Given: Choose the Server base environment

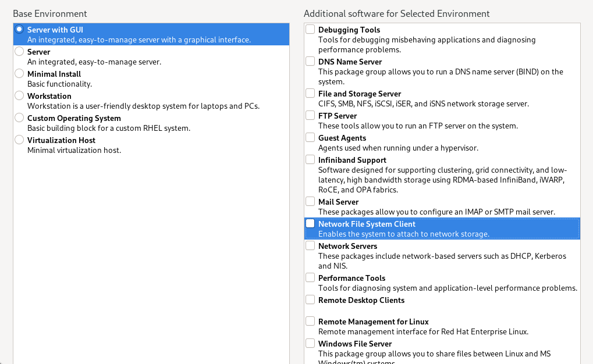Looking at the screenshot, I should [x=19, y=52].
